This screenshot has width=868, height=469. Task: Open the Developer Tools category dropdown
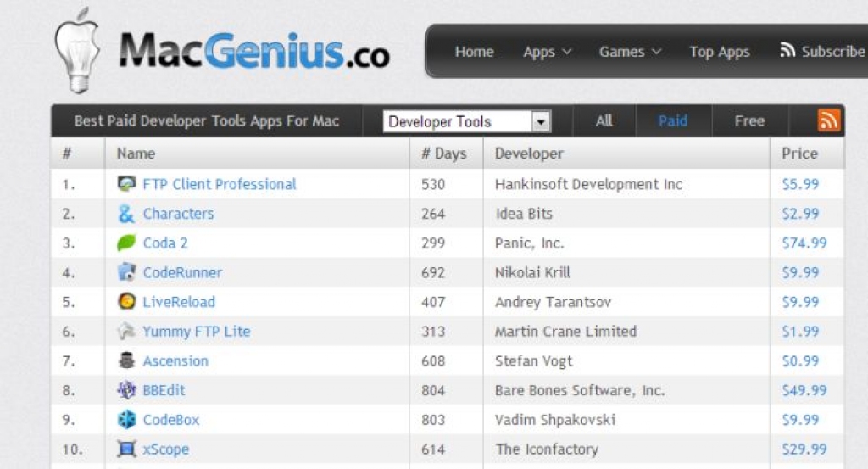[467, 121]
